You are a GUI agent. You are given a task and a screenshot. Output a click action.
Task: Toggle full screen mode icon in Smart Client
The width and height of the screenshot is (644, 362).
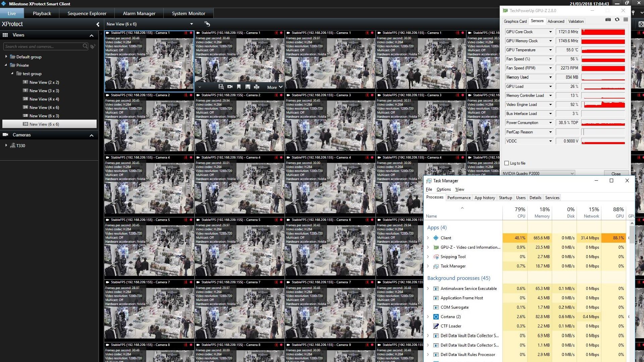pyautogui.click(x=641, y=24)
